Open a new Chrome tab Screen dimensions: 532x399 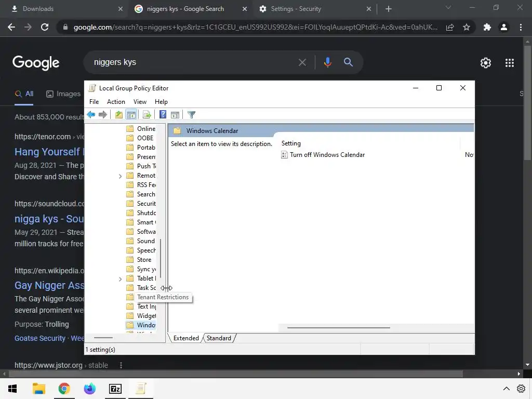coord(389,9)
